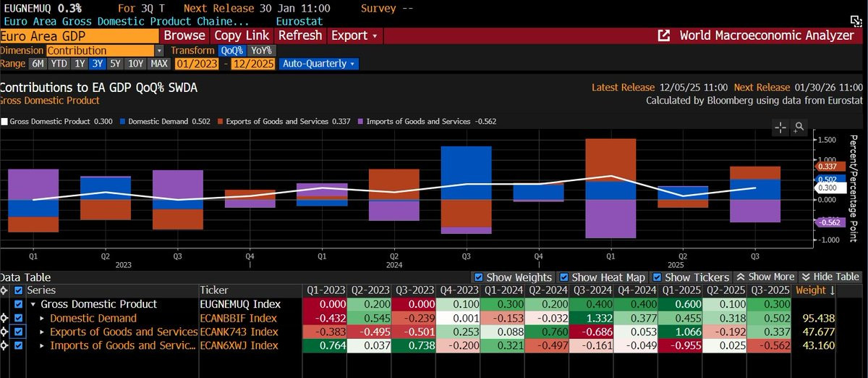Select the 3Y range tab
Image resolution: width=868 pixels, height=378 pixels.
pyautogui.click(x=98, y=64)
